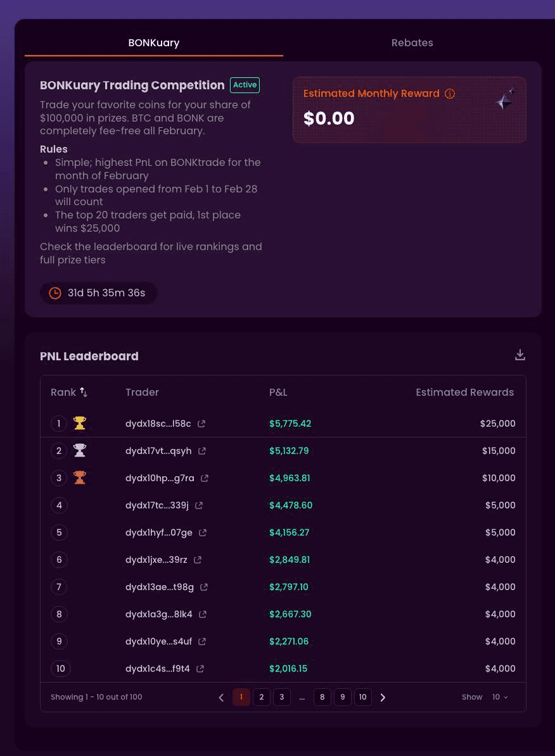Image resolution: width=555 pixels, height=756 pixels.
Task: Switch to the Rebates tab
Action: (x=412, y=43)
